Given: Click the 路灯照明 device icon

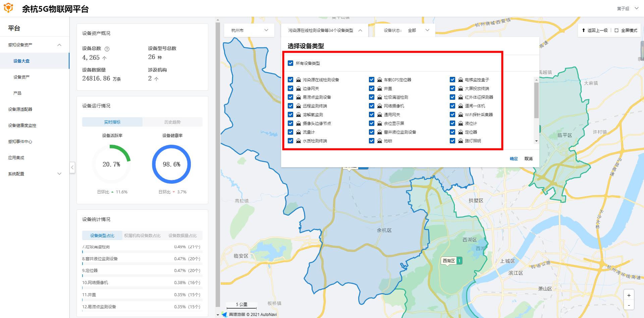Looking at the screenshot, I should click(x=461, y=141).
